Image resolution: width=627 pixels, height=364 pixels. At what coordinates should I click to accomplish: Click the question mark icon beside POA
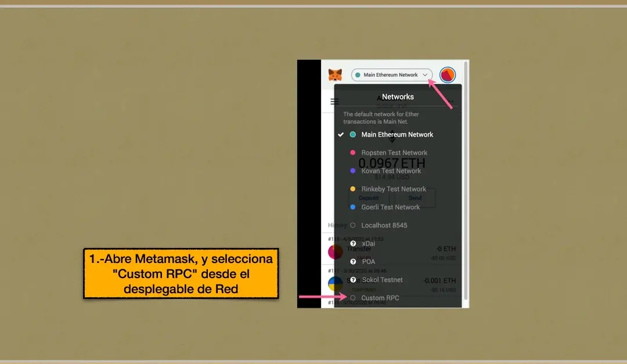click(353, 262)
